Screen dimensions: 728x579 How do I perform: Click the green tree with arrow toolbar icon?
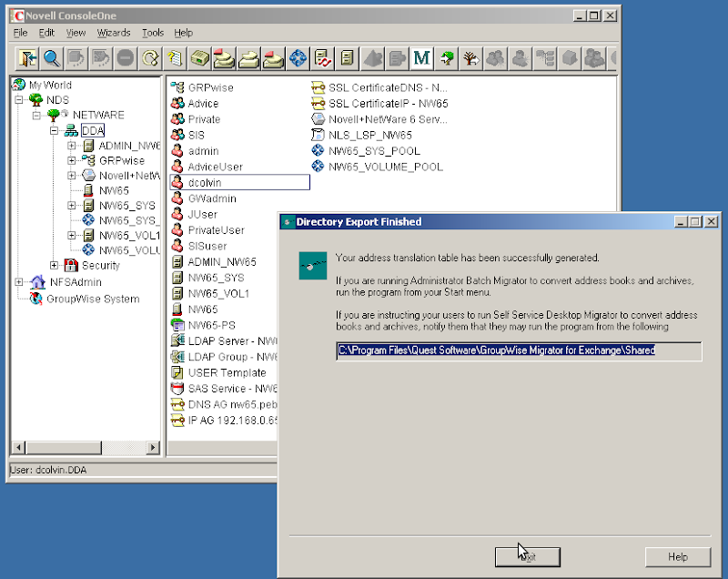[x=446, y=58]
